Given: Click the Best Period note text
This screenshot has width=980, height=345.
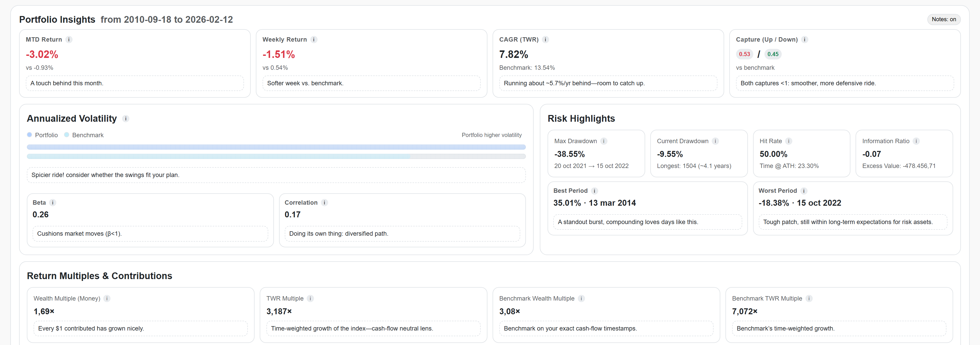Looking at the screenshot, I should [x=628, y=222].
